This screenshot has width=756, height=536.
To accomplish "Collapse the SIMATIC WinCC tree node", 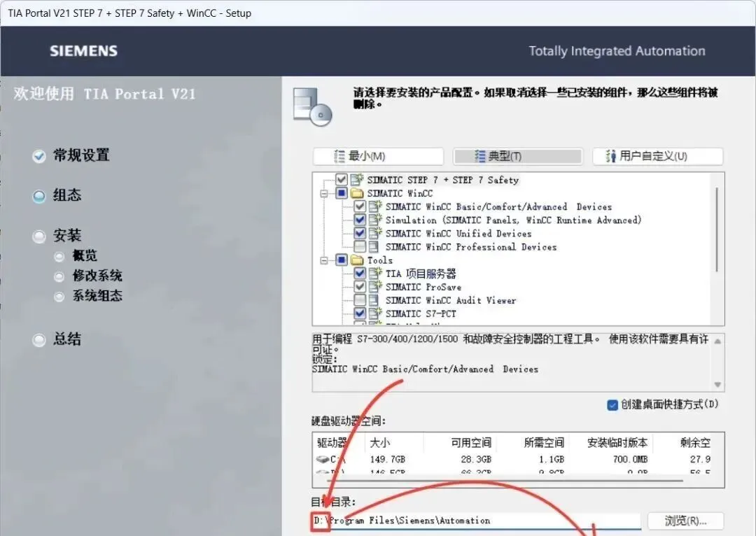I will point(324,194).
